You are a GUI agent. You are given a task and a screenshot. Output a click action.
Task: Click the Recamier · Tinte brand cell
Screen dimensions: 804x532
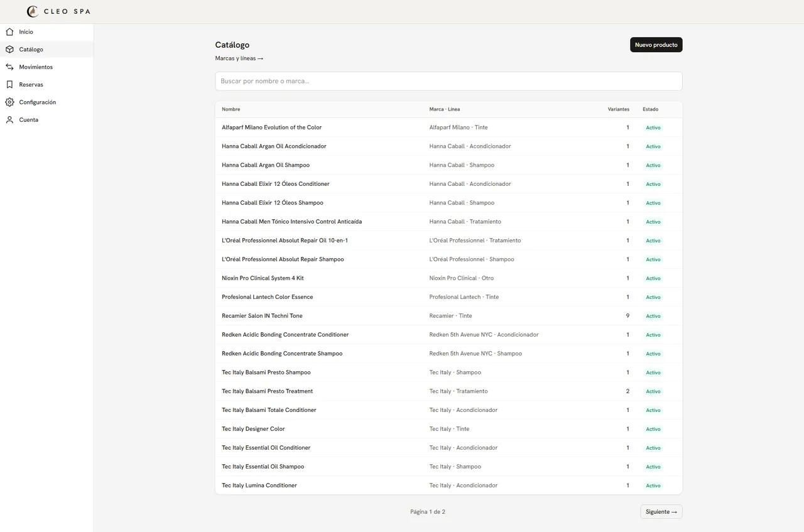[x=451, y=316]
